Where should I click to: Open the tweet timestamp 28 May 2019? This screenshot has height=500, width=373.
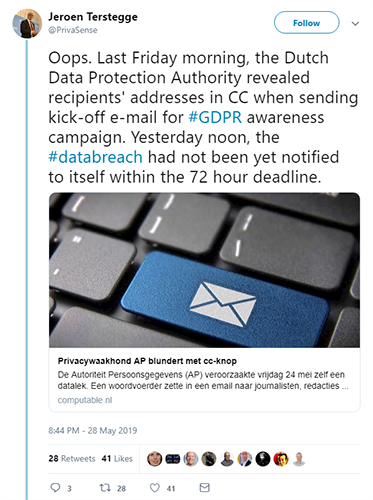coord(93,431)
